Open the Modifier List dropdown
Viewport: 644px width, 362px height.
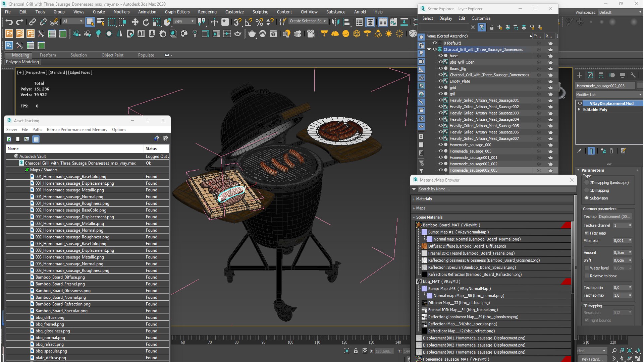tap(609, 95)
